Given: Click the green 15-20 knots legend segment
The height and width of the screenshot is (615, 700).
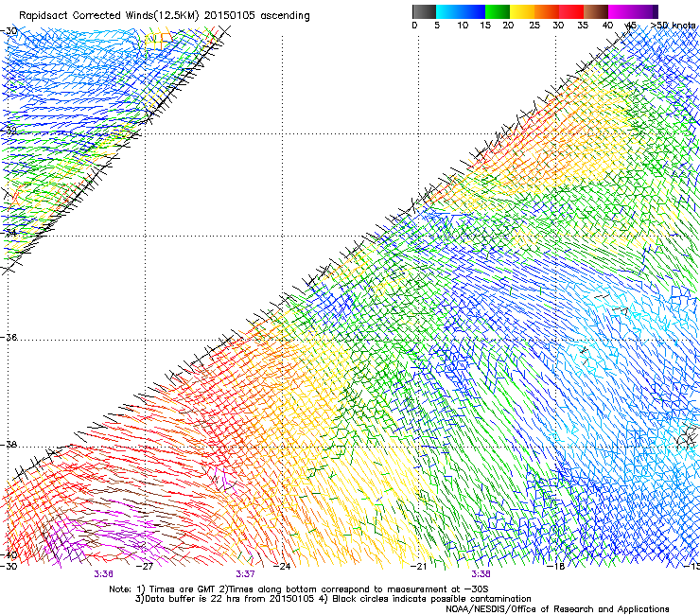Looking at the screenshot, I should click(x=498, y=11).
